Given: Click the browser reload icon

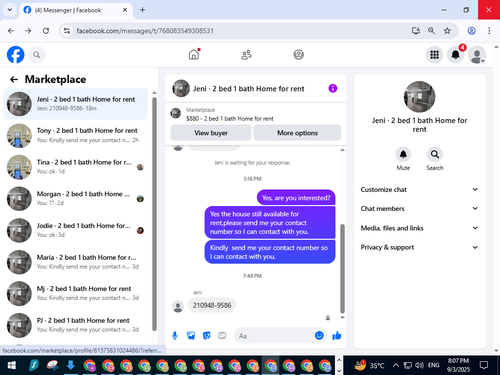Looking at the screenshot, I should (x=46, y=31).
